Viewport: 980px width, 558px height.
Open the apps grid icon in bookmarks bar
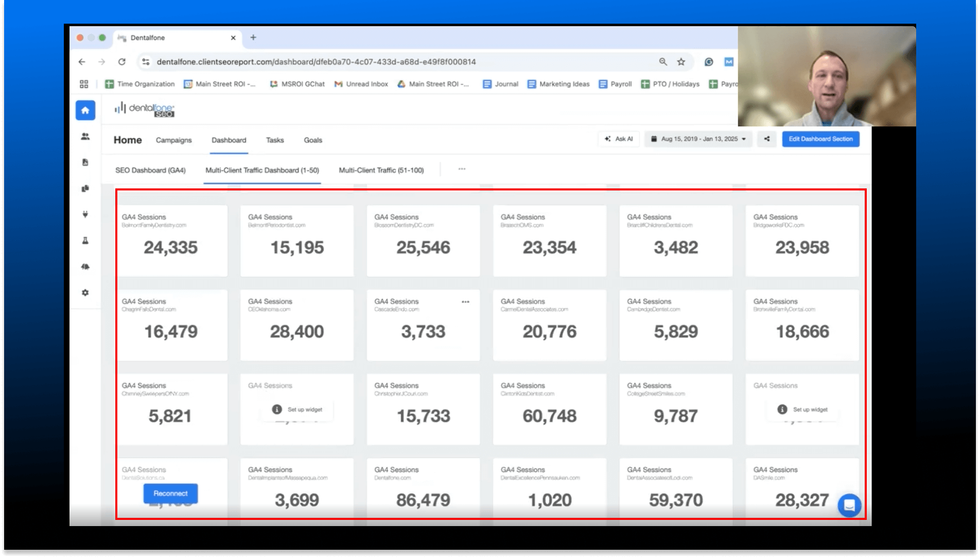pos(84,84)
